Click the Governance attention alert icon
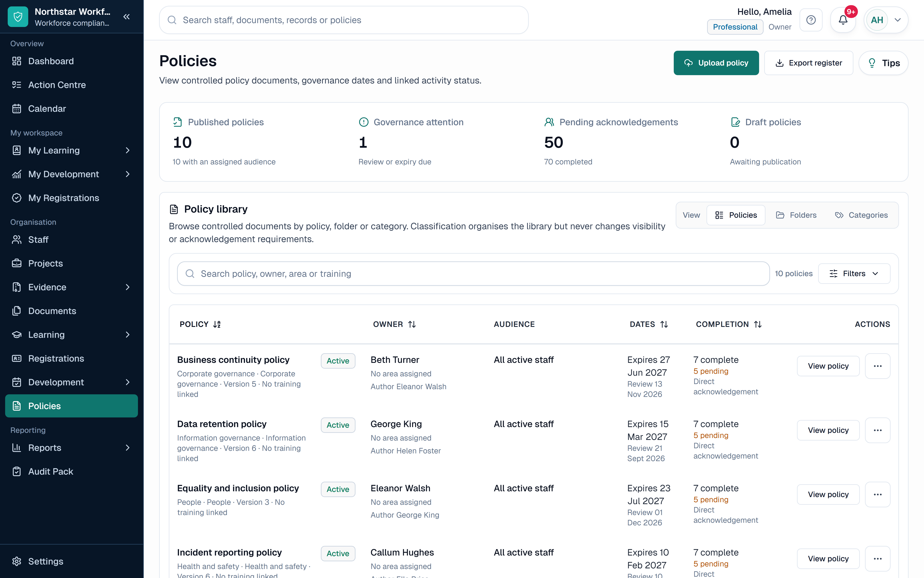 [364, 122]
